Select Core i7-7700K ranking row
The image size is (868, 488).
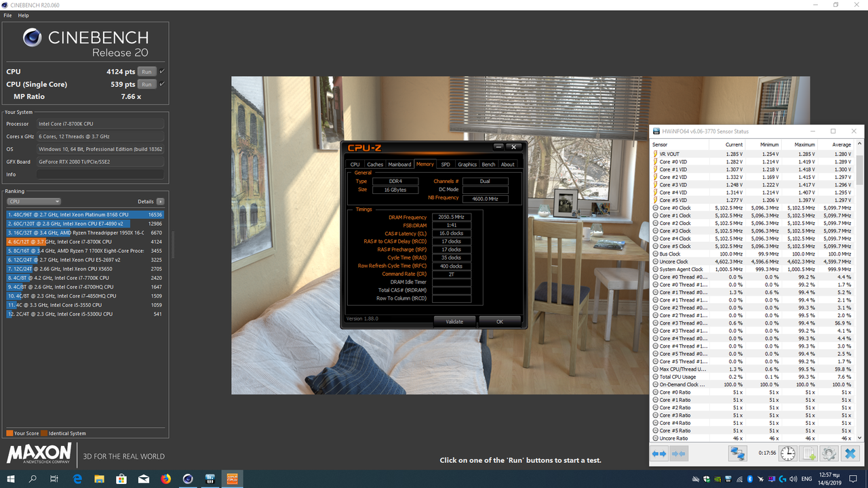click(x=85, y=278)
